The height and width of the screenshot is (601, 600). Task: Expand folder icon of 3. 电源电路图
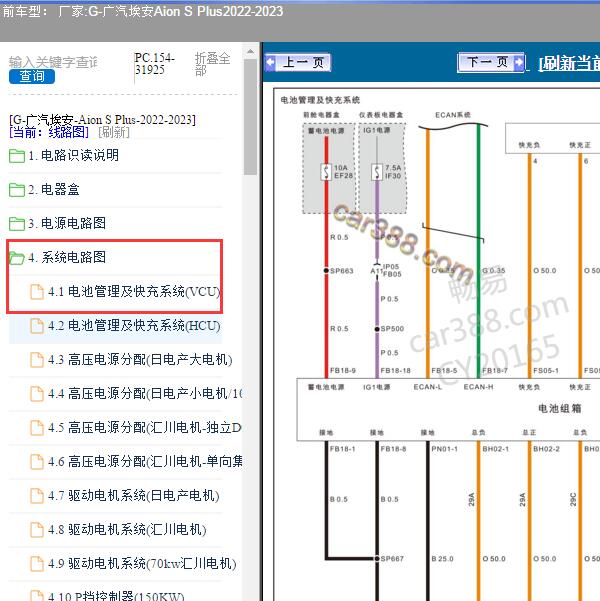point(17,224)
